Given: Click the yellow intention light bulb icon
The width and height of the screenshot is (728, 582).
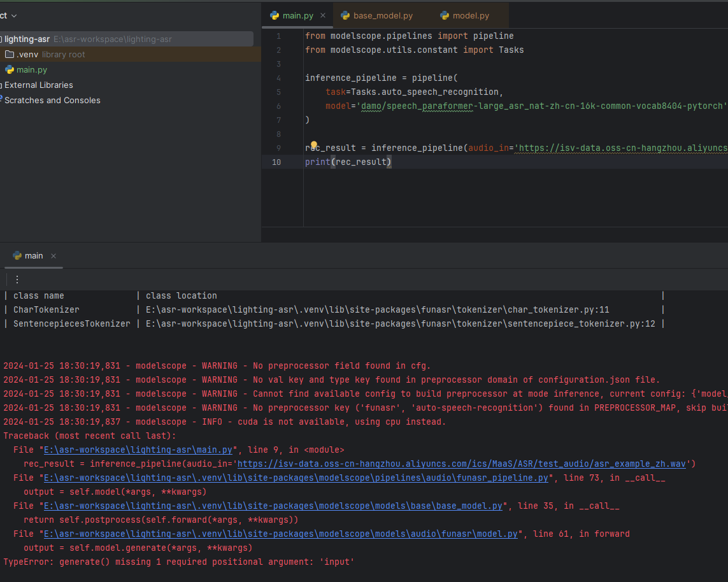Looking at the screenshot, I should tap(314, 145).
